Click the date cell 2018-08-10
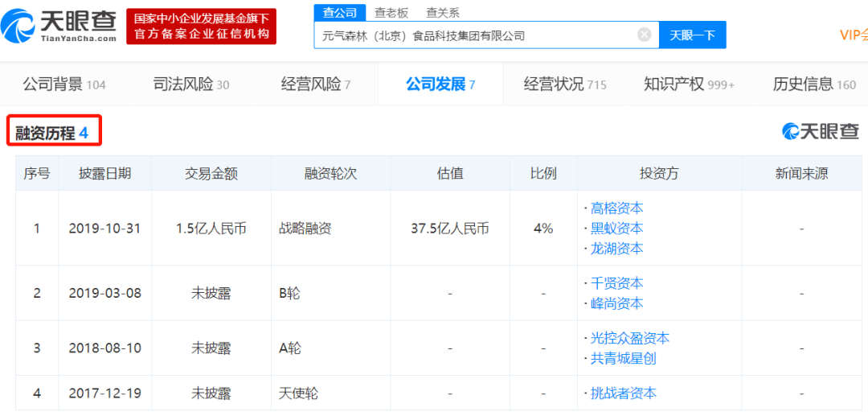 105,348
